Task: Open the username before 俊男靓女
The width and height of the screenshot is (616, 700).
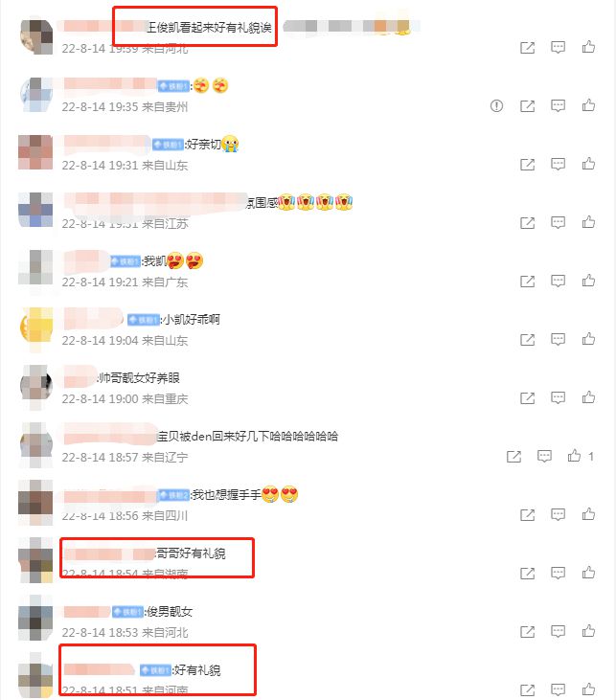Action: pyautogui.click(x=86, y=612)
